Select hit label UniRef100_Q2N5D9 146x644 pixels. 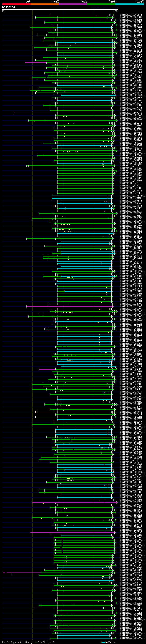pyautogui.click(x=131, y=72)
